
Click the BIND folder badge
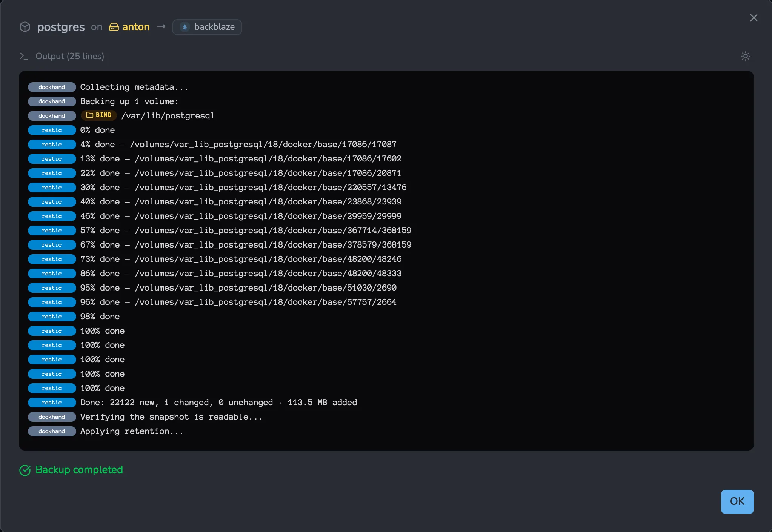point(99,115)
